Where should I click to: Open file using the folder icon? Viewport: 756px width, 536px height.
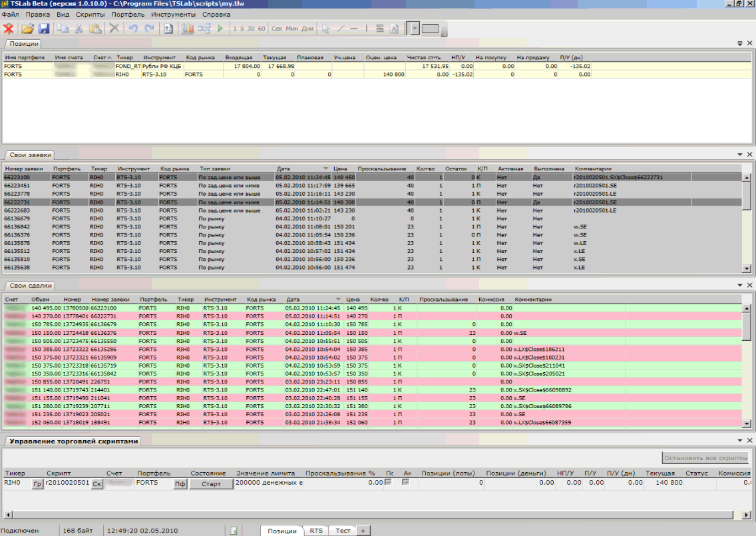tap(27, 29)
